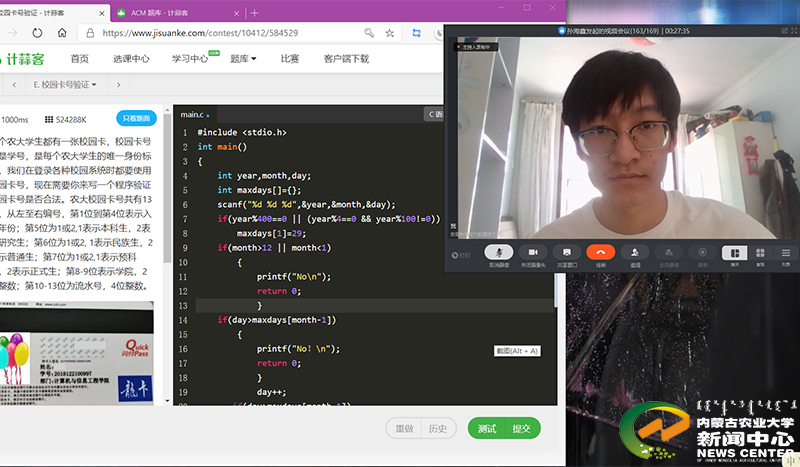Screen dimensions: 800x467
Task: Close the ACM 题库 tab
Action: point(236,13)
